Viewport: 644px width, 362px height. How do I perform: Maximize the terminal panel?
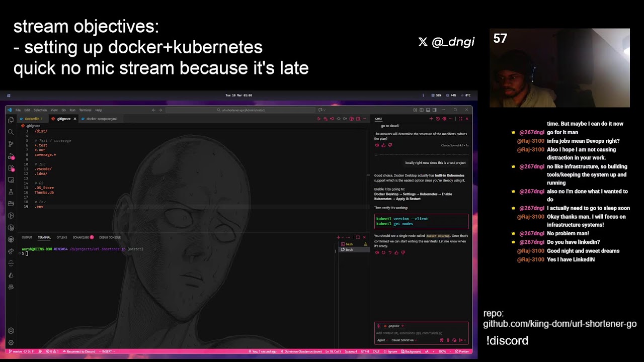tap(358, 237)
